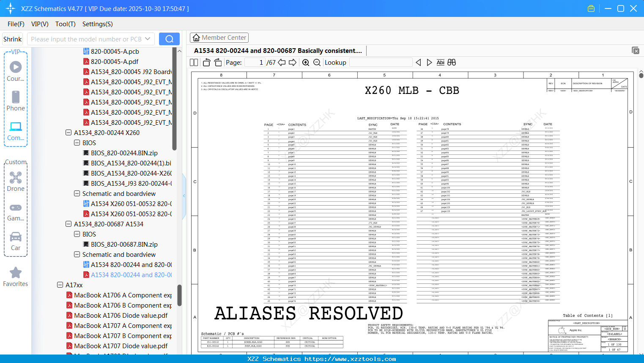Viewport: 644px width, 363px height.
Task: Collapse the A1534_820-00244 X260 node
Action: pyautogui.click(x=69, y=132)
